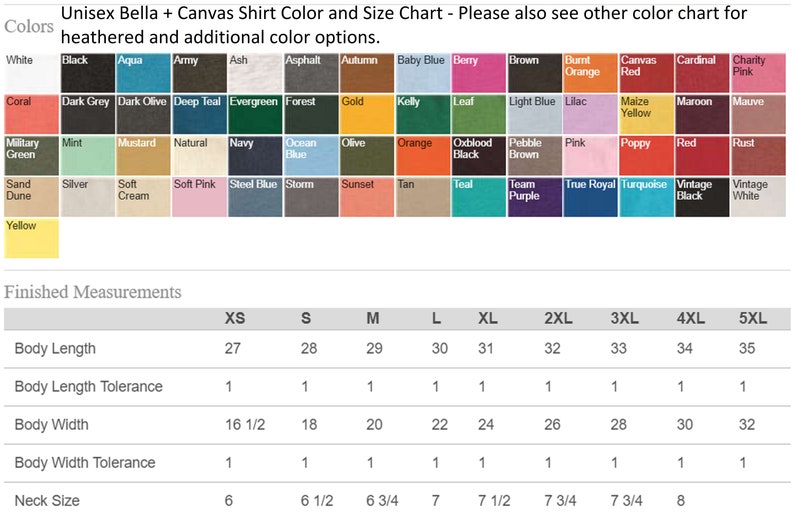Choose the Military Green swatch
The image size is (794, 524).
click(31, 156)
